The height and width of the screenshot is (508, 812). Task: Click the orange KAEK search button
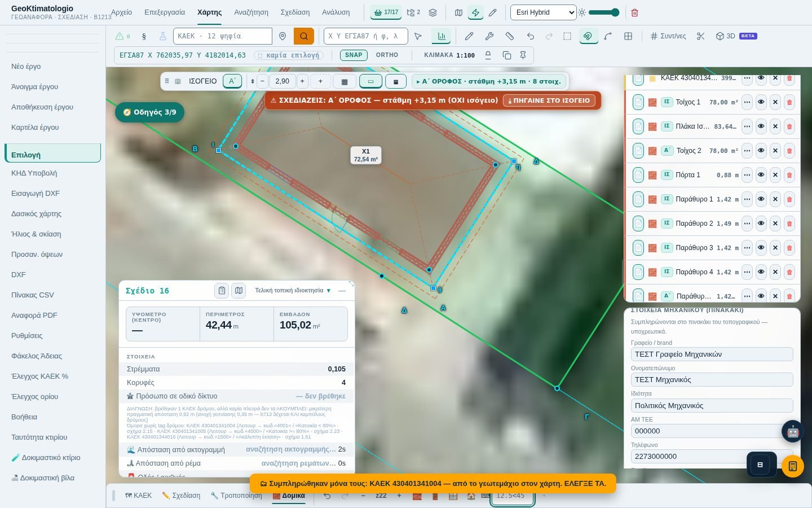tap(303, 36)
